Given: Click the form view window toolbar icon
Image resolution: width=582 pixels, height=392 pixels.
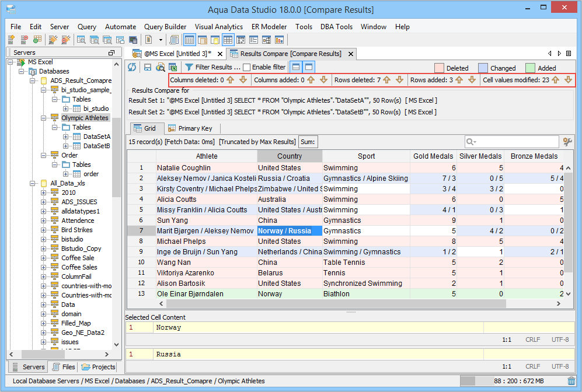Looking at the screenshot, I should point(253,39).
